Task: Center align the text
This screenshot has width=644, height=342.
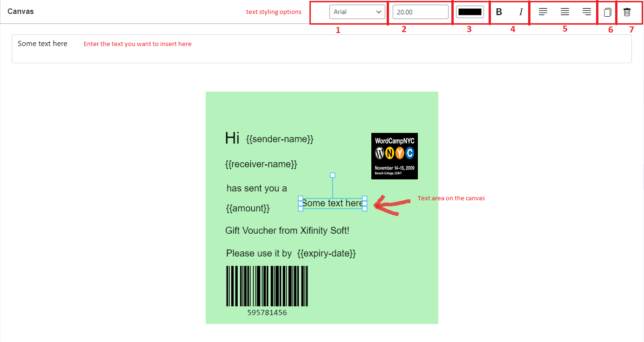Action: pos(564,12)
